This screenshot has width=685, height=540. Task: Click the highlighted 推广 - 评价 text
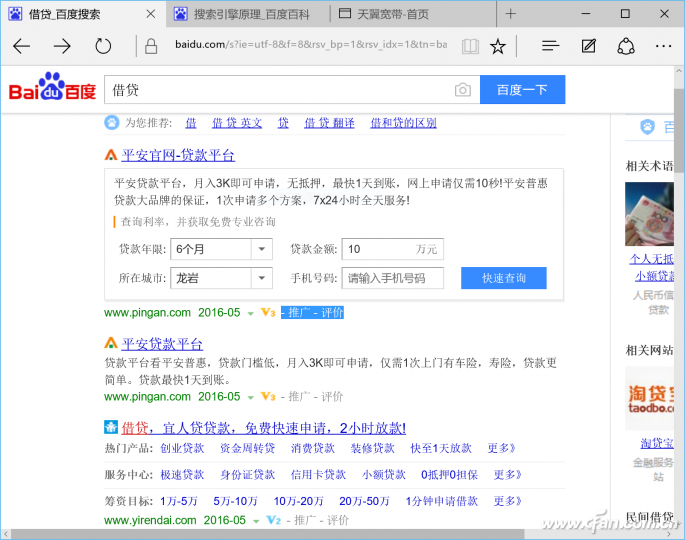click(x=312, y=312)
